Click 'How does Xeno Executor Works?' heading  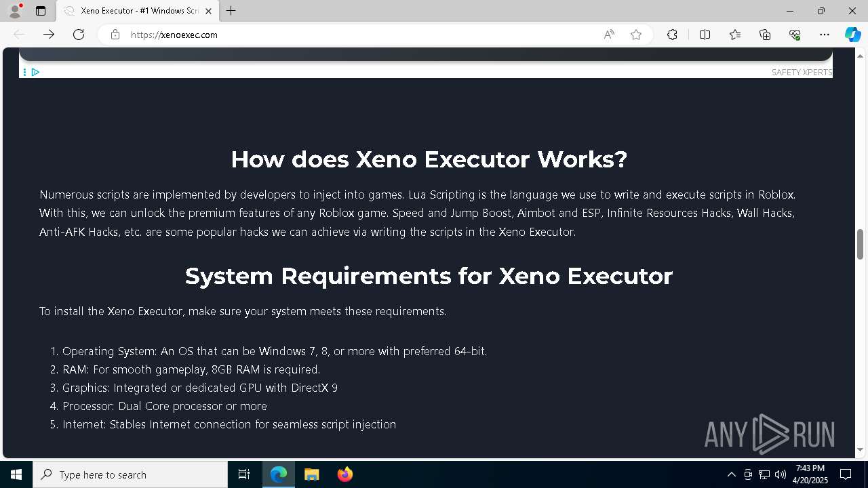click(429, 159)
